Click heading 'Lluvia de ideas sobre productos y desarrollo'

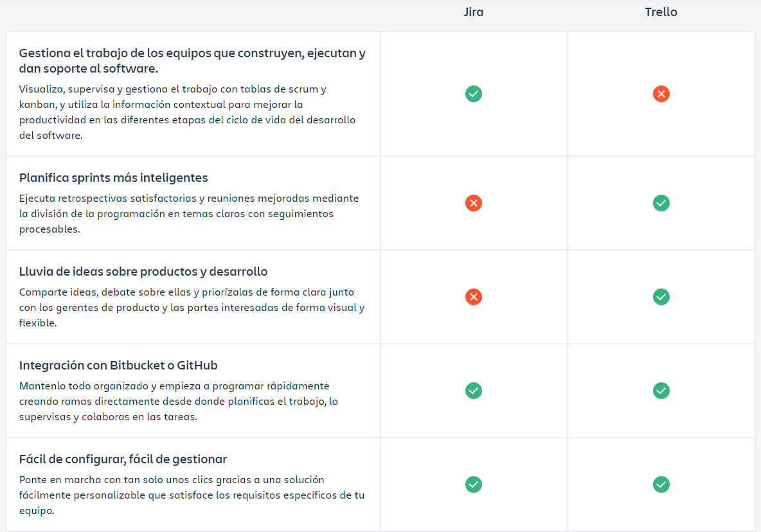(143, 272)
